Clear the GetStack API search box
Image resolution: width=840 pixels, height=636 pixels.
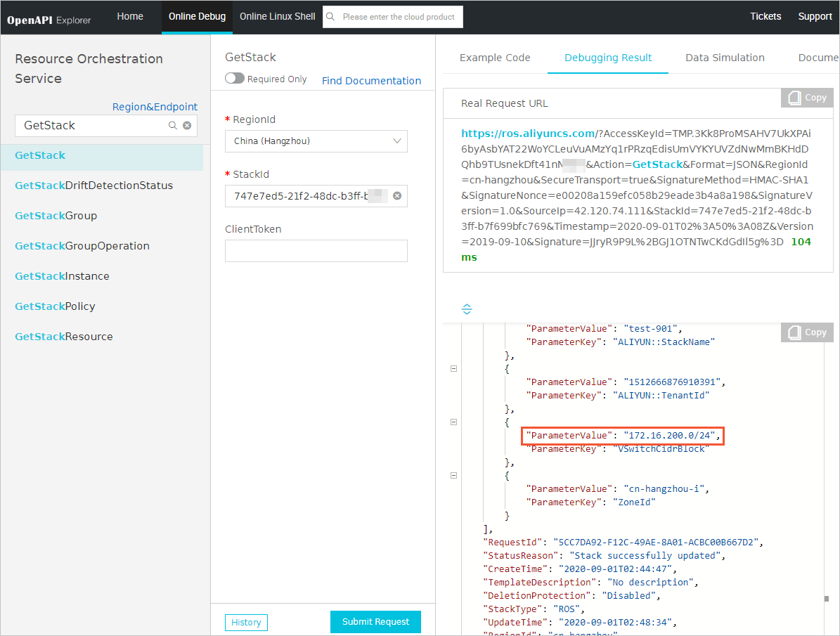[187, 125]
